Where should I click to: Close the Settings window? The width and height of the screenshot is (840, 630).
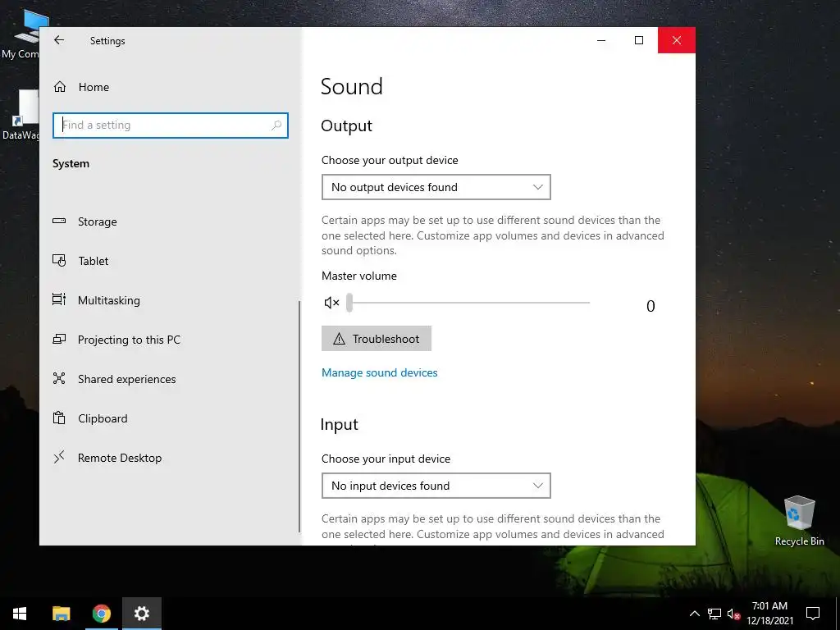tap(677, 40)
